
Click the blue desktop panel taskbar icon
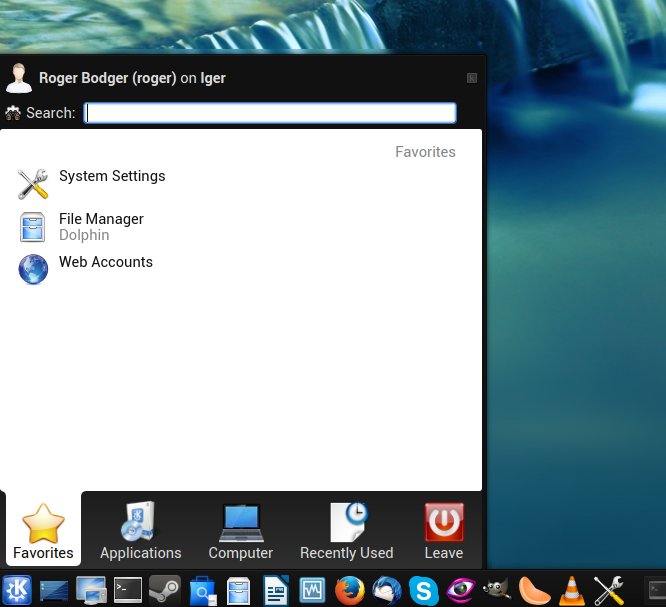54,590
